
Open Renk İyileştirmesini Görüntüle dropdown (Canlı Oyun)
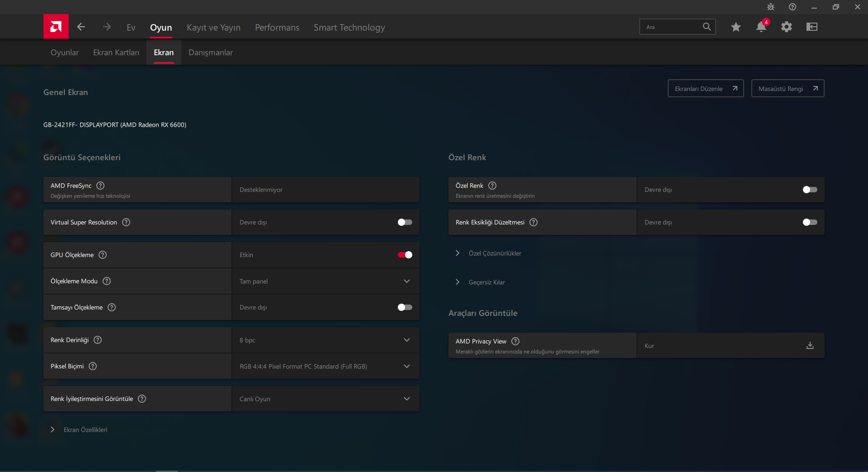pyautogui.click(x=325, y=399)
